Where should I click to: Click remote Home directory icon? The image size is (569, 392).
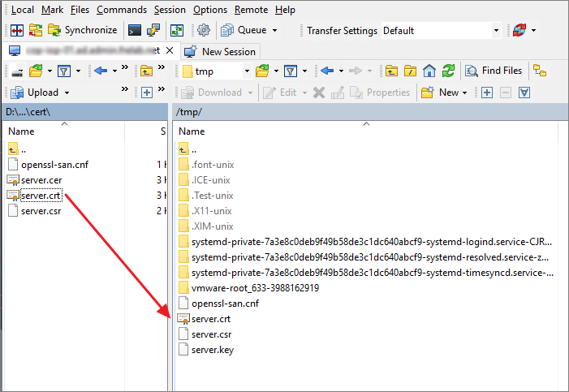429,71
